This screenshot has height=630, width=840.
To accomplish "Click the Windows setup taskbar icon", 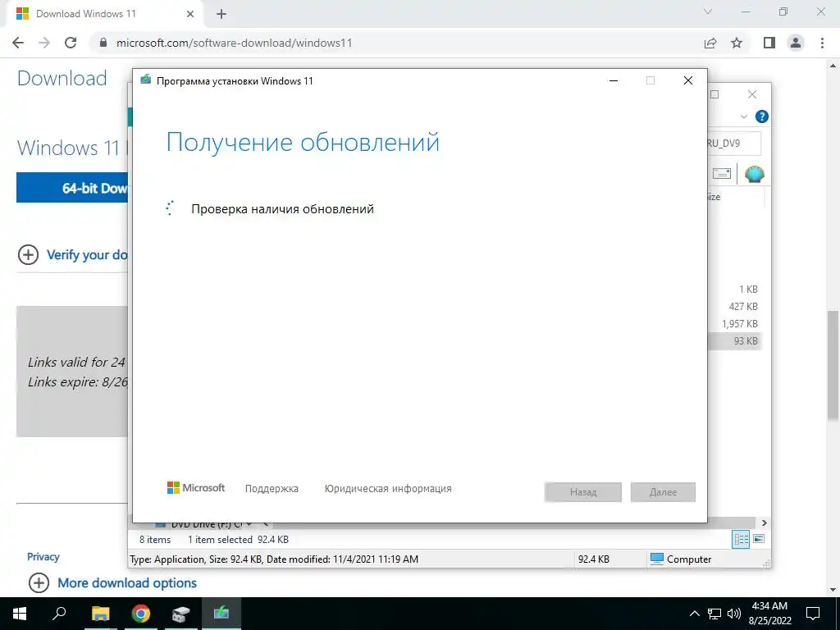I will click(221, 614).
